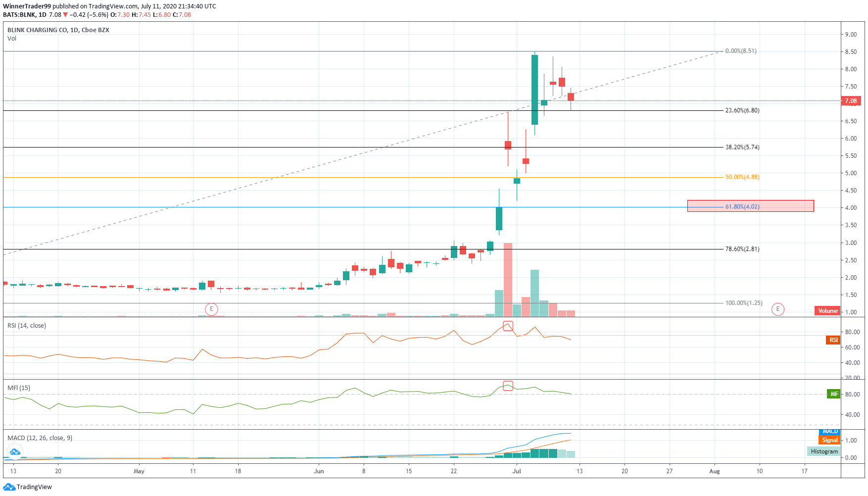Open the left earnings 'E' marker
868x496 pixels.
211,309
